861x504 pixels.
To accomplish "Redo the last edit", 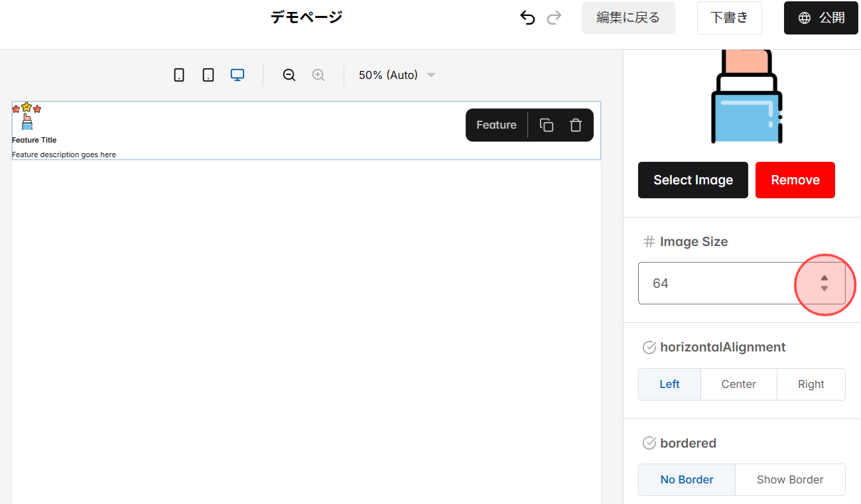I will [554, 18].
